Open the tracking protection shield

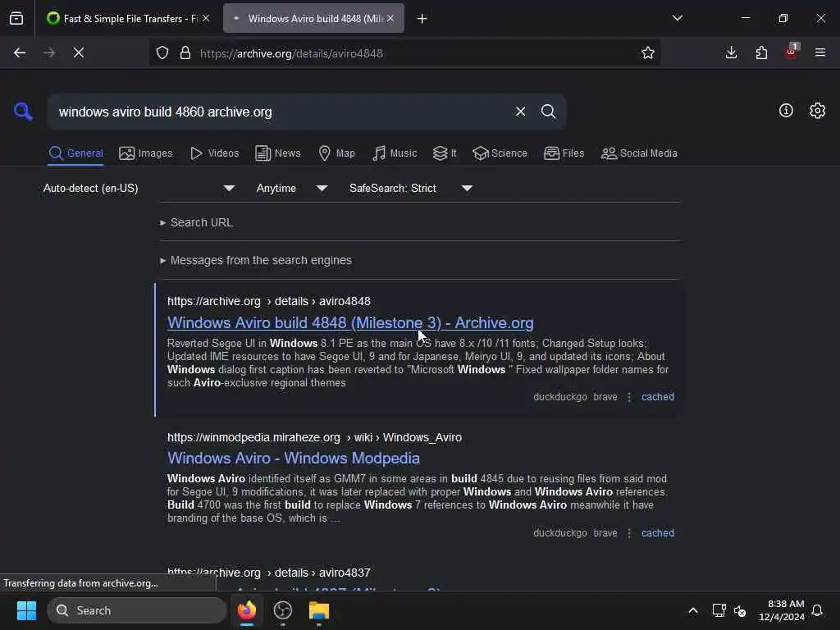(162, 52)
